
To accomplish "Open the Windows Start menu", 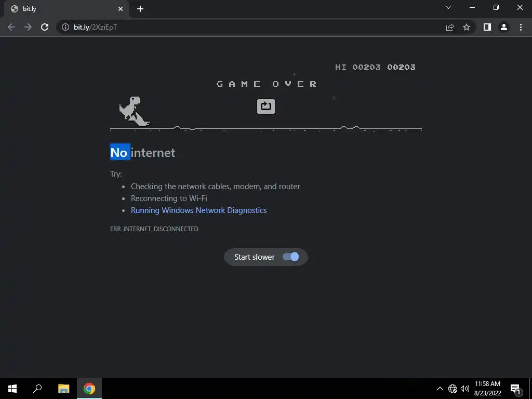I will (12, 389).
